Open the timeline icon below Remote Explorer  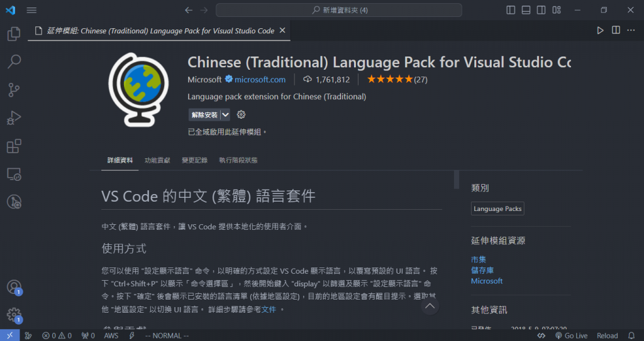[x=14, y=202]
